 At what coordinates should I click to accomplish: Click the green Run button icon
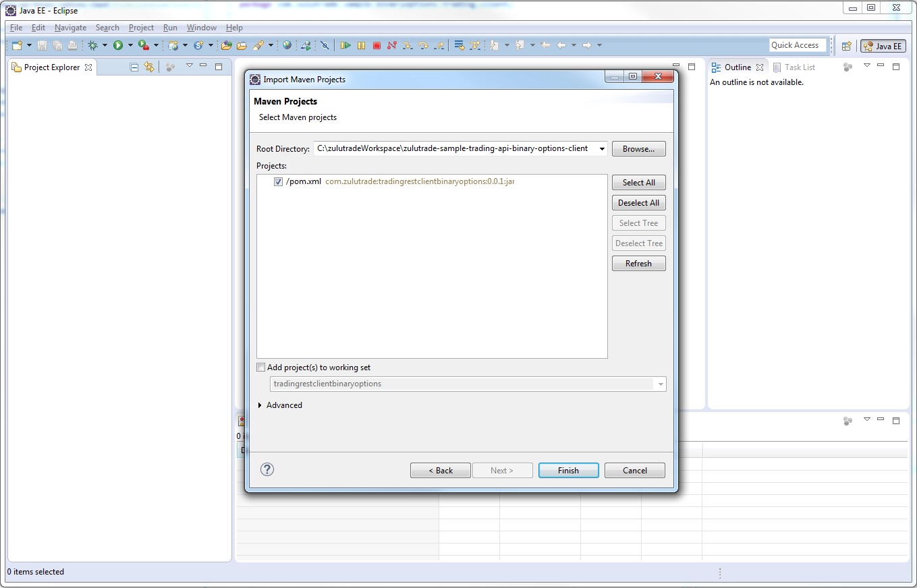coord(118,46)
